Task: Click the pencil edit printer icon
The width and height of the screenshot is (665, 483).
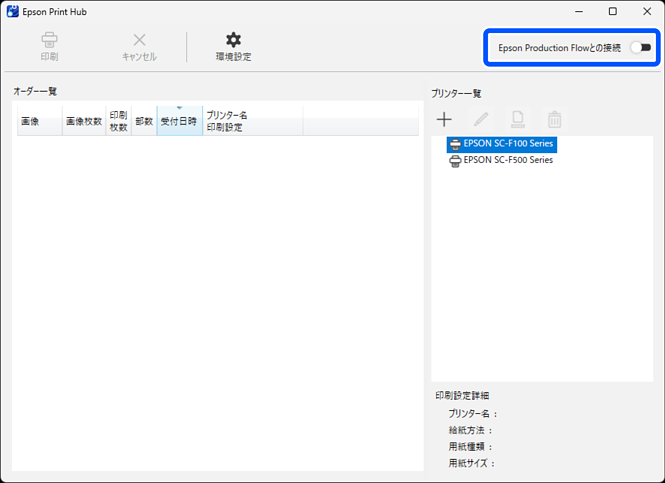Action: pyautogui.click(x=481, y=120)
